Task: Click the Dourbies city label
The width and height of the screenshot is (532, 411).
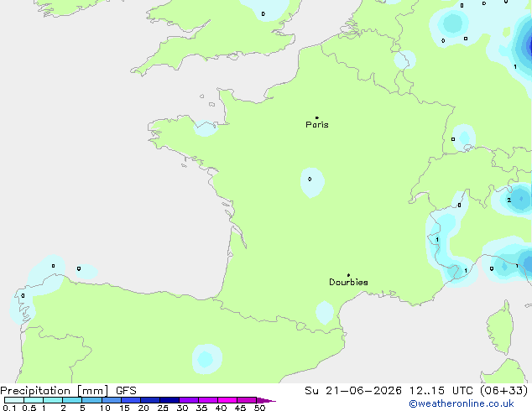Action: pyautogui.click(x=348, y=282)
